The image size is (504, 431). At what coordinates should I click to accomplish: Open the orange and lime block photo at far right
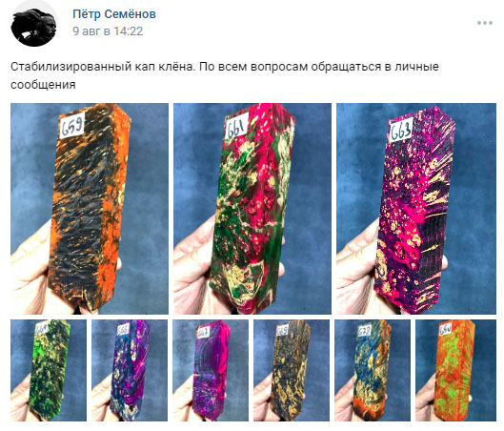coord(455,370)
